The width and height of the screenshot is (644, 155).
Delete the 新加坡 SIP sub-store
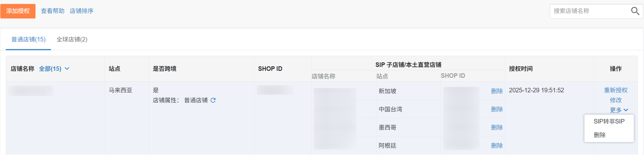497,91
